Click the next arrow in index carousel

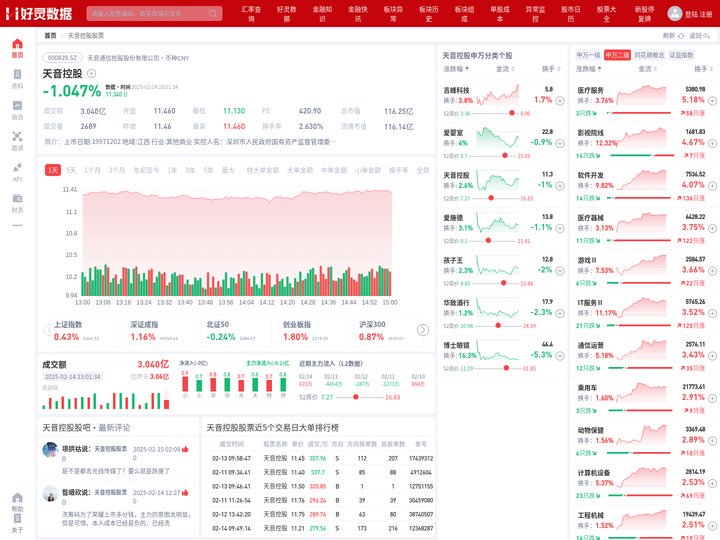click(423, 330)
